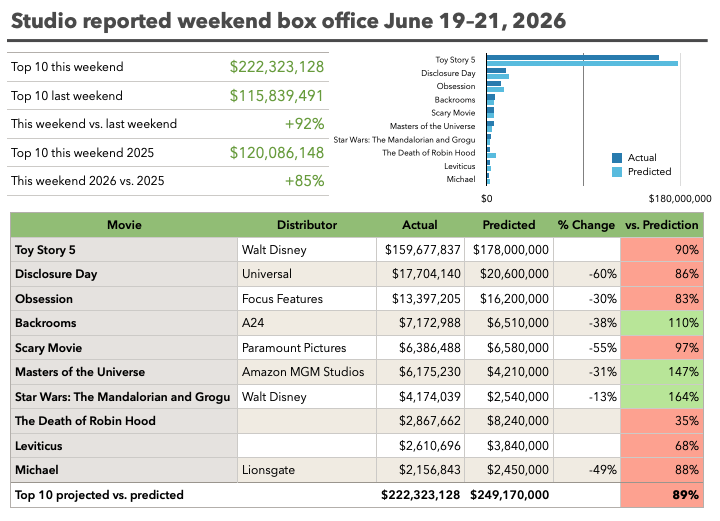Select the predicted total $249,170,000
The width and height of the screenshot is (720, 521).
pyautogui.click(x=509, y=495)
